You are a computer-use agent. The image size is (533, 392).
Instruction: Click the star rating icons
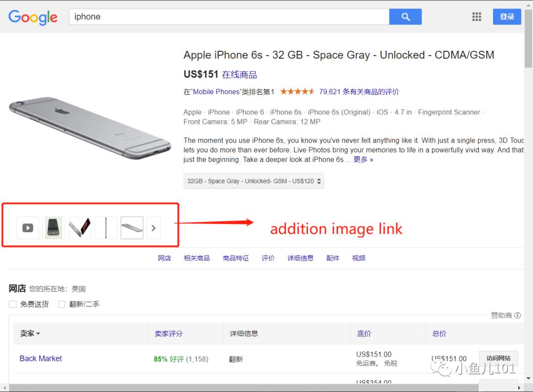coord(298,91)
